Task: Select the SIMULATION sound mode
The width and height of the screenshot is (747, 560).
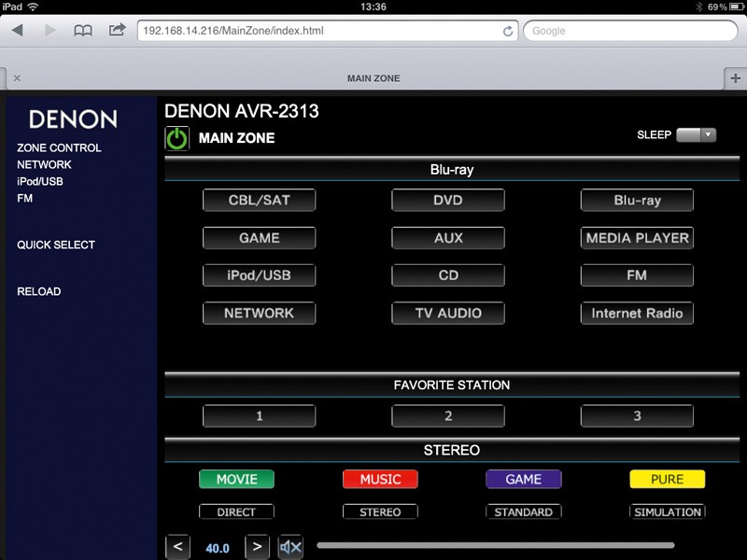Action: click(x=668, y=511)
